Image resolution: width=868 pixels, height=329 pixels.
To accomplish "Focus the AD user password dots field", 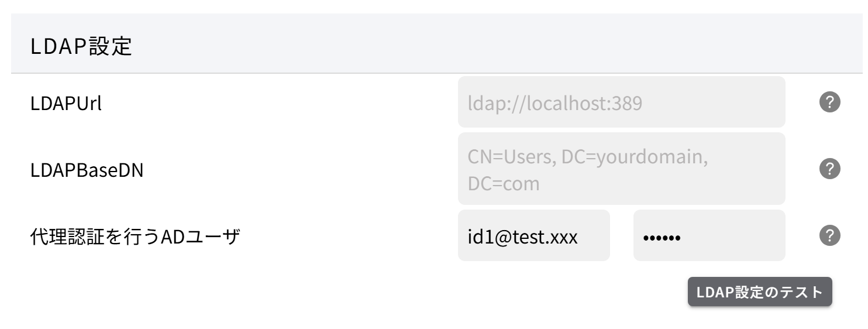I will point(709,235).
